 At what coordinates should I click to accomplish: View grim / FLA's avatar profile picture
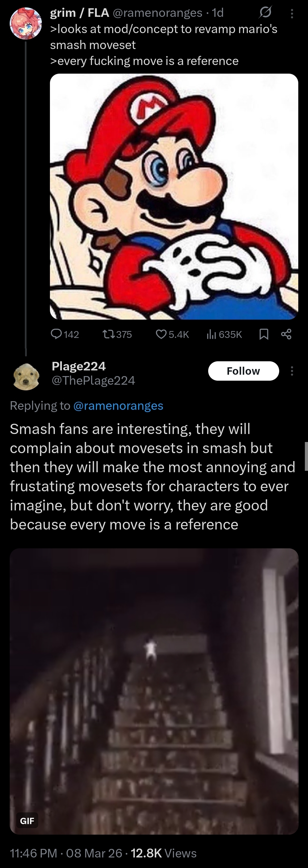[26, 23]
